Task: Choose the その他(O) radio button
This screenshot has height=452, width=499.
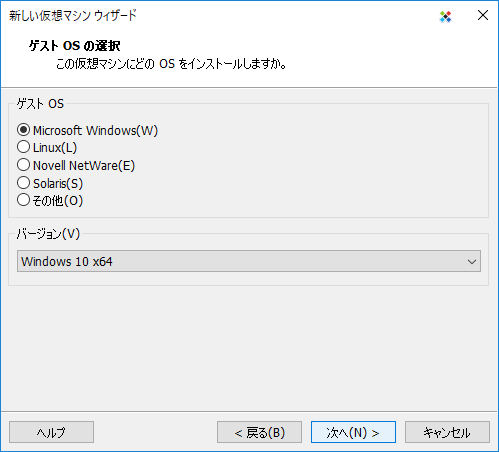Action: point(24,200)
